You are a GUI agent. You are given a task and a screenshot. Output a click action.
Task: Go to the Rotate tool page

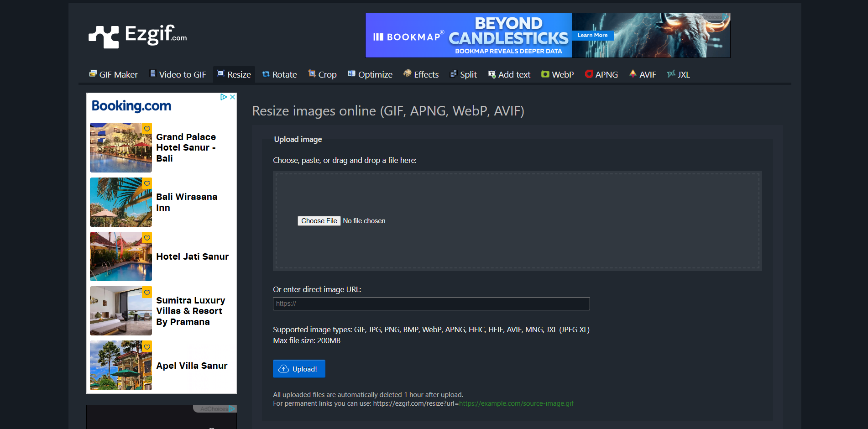tap(280, 74)
